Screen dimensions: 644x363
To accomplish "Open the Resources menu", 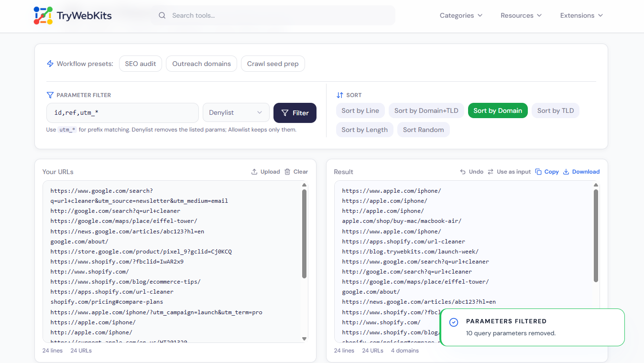I will 521,15.
